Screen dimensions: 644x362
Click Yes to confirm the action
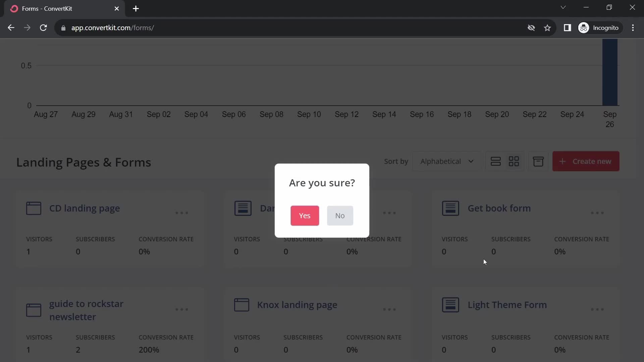click(305, 215)
